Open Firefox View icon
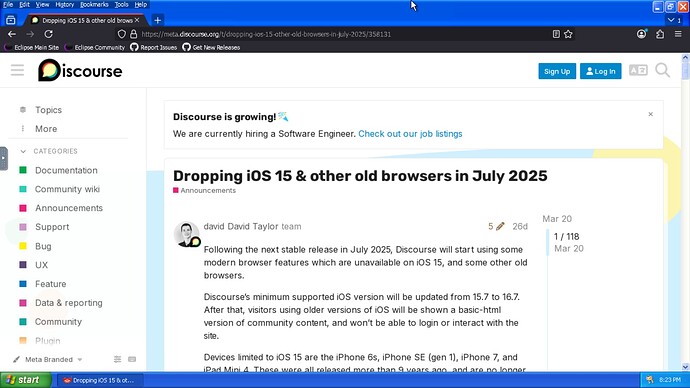This screenshot has width=690, height=388. coord(11,20)
